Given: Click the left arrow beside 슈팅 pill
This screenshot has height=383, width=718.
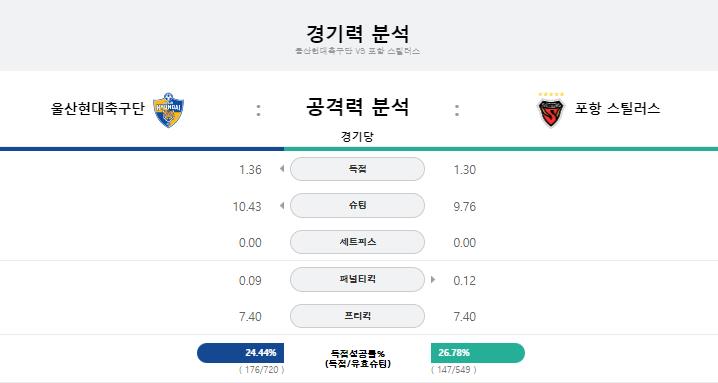Looking at the screenshot, I should (282, 206).
